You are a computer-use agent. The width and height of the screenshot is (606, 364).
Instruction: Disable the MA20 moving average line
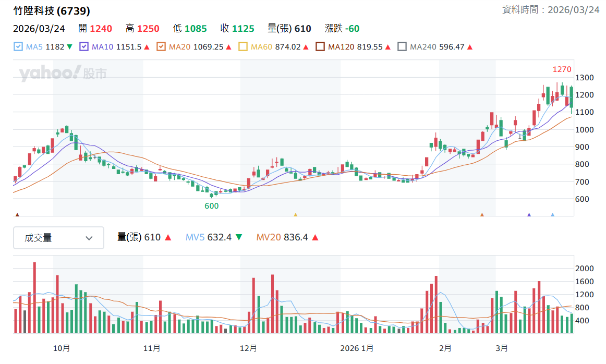(x=161, y=47)
